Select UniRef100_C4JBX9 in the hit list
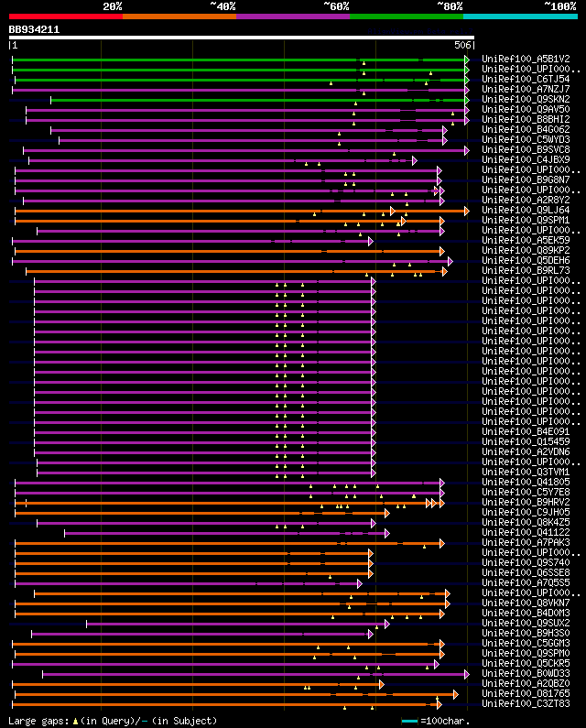 click(526, 159)
